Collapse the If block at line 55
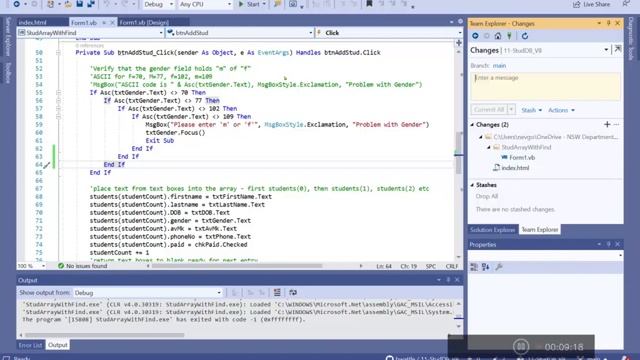 click(x=58, y=93)
